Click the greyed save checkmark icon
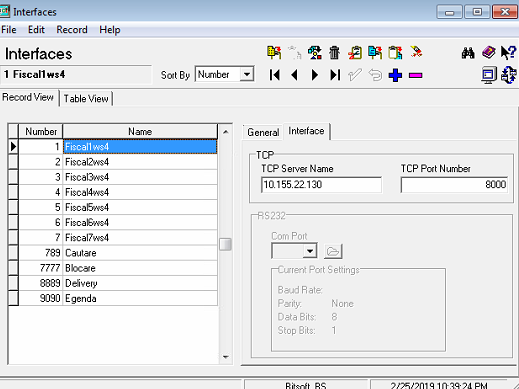Image resolution: width=519 pixels, height=389 pixels. click(x=355, y=75)
